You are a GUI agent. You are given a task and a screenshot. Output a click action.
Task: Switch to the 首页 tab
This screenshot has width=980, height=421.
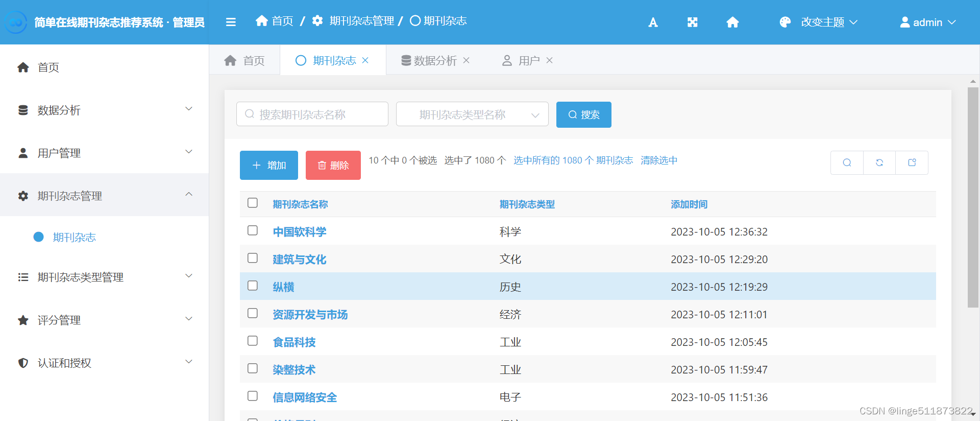[244, 60]
